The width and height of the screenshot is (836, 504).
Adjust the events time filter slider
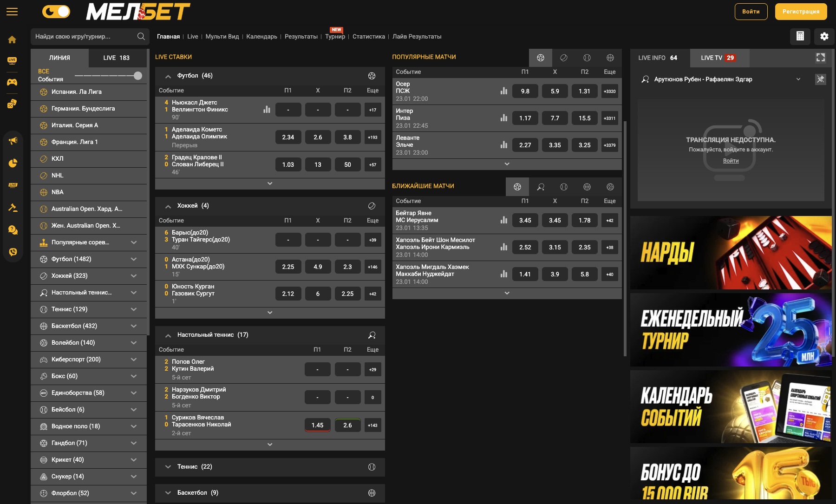pyautogui.click(x=137, y=76)
